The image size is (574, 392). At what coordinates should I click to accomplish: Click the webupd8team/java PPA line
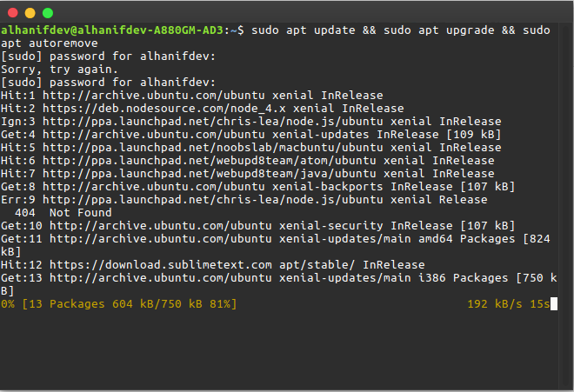coord(248,174)
